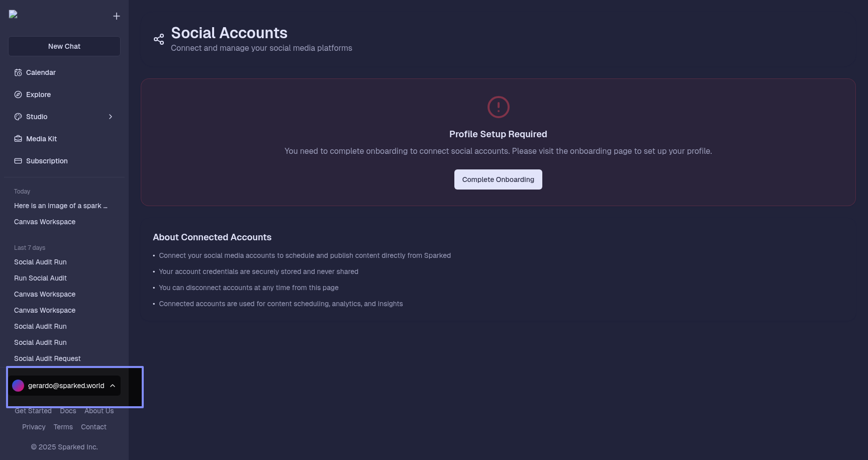The width and height of the screenshot is (868, 460).
Task: Open the Media Kit page
Action: coord(41,139)
